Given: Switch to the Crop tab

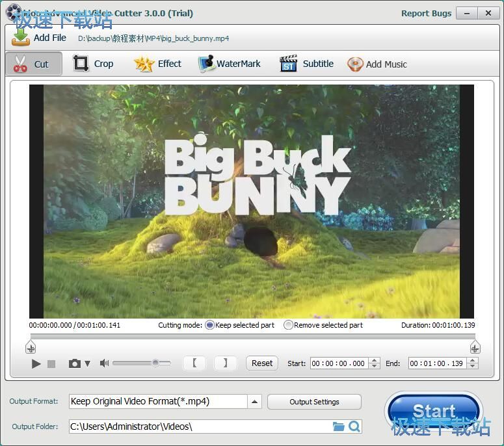Looking at the screenshot, I should (93, 64).
